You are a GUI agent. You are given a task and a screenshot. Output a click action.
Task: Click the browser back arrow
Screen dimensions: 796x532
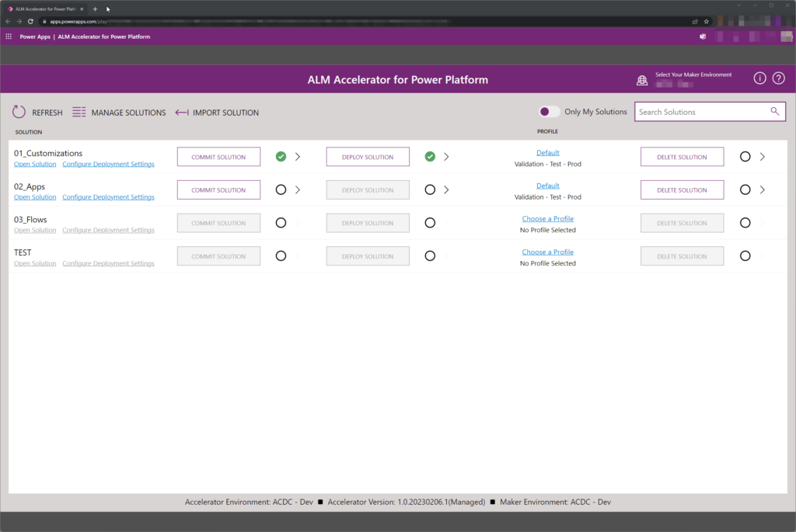point(8,21)
